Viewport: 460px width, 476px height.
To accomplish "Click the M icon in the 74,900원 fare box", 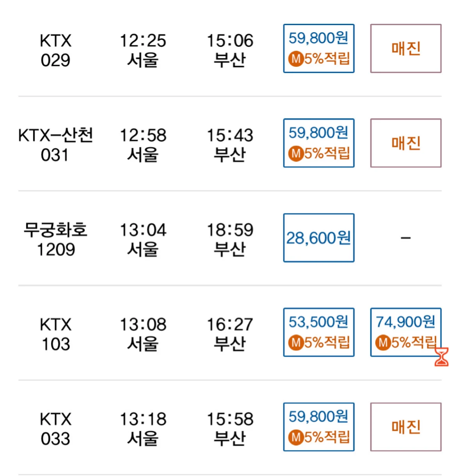I will pos(383,343).
